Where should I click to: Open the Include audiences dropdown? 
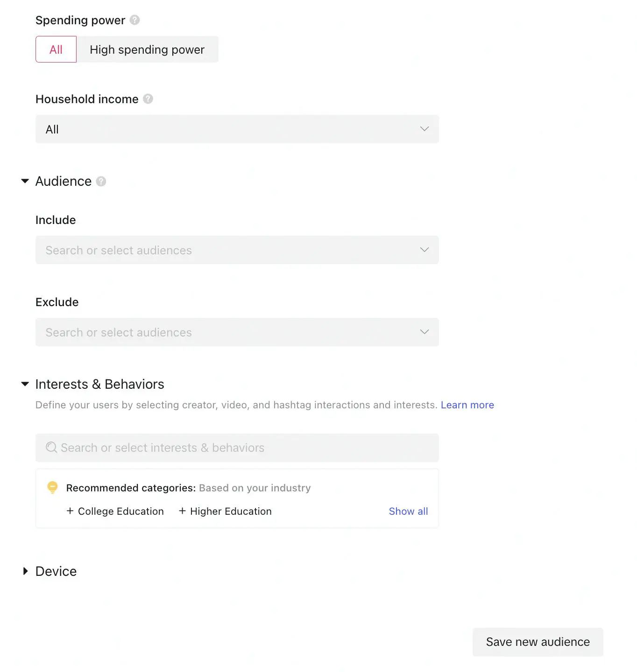(x=237, y=250)
